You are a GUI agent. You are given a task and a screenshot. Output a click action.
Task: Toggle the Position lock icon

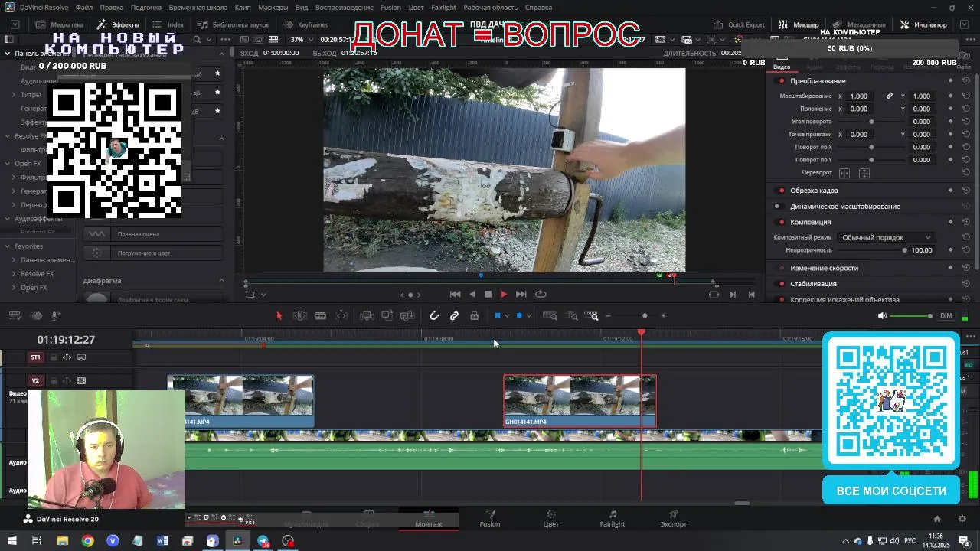pos(475,316)
